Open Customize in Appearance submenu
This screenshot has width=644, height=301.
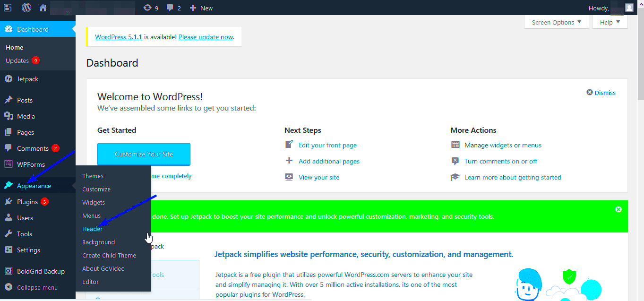96,189
